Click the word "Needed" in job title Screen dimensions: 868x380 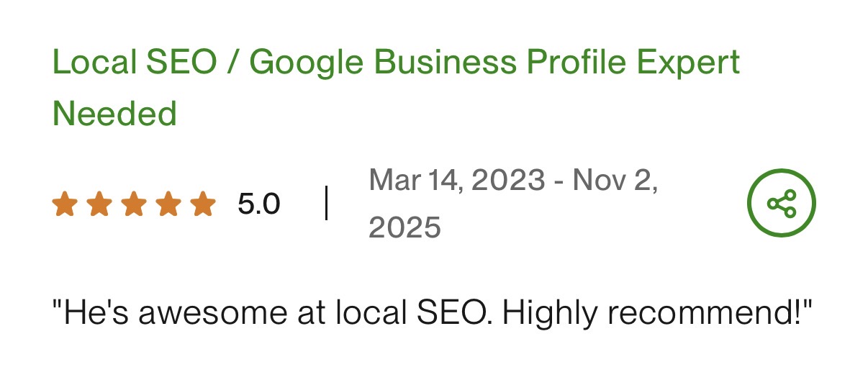point(114,114)
